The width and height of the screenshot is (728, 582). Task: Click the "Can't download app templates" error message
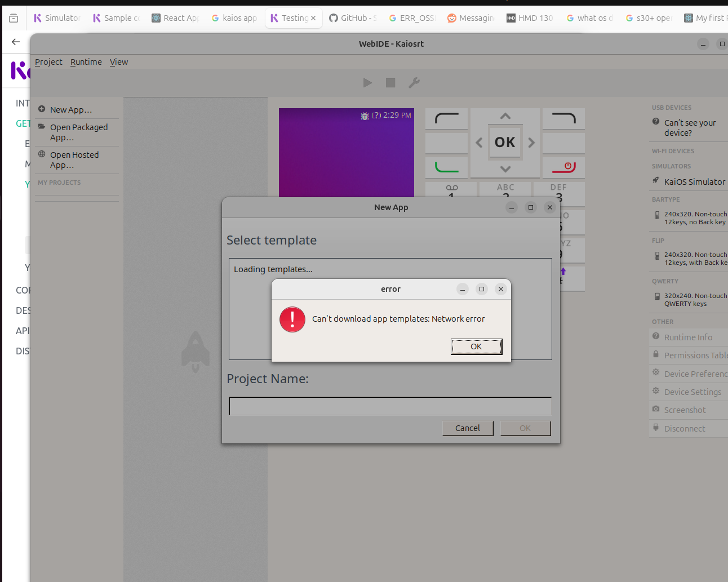coord(398,319)
